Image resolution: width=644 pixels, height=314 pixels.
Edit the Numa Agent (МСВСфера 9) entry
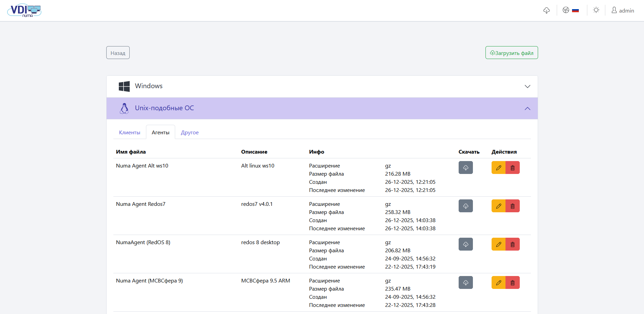498,282
